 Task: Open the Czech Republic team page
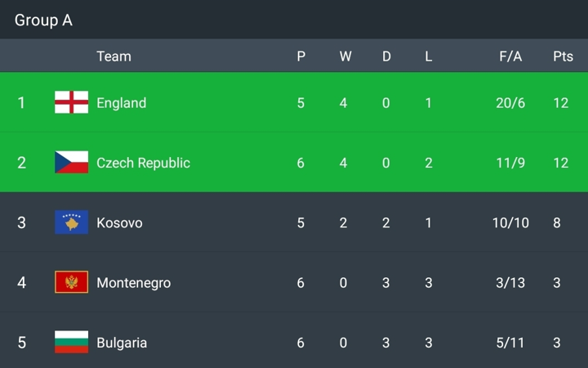143,163
